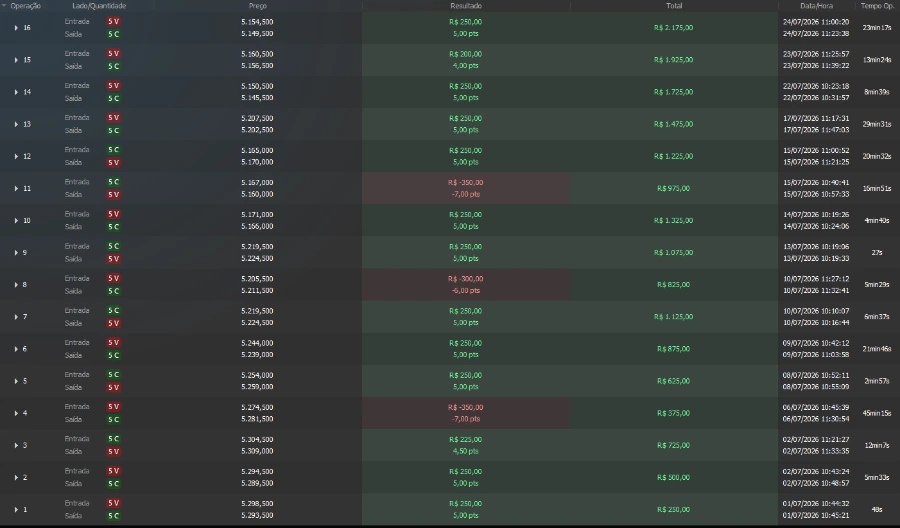The height and width of the screenshot is (528, 900).
Task: Sort by the Total column header
Action: coord(674,6)
